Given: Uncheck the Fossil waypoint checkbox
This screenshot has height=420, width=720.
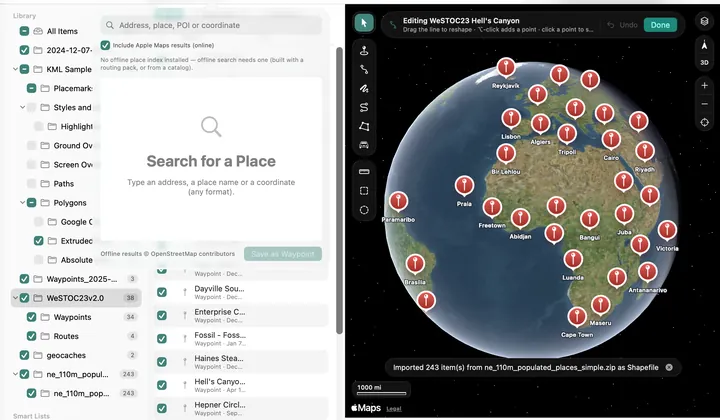Looking at the screenshot, I should 162,338.
